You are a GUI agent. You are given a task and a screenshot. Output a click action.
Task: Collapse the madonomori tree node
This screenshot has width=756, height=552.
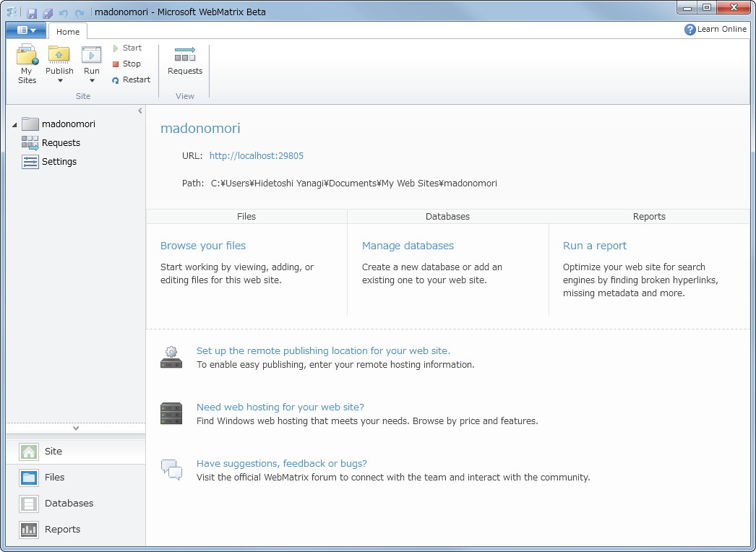tap(14, 125)
